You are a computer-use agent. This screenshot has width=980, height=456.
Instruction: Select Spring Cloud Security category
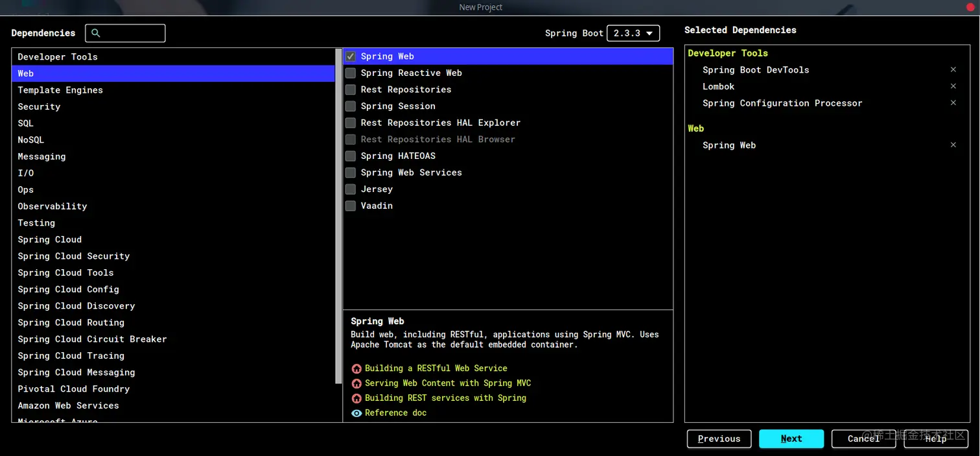pyautogui.click(x=174, y=256)
